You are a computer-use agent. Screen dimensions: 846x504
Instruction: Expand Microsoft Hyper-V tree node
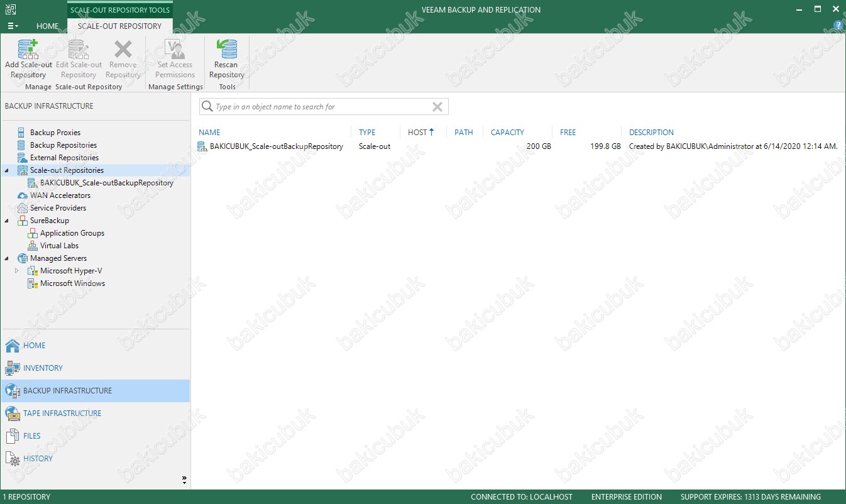(x=17, y=271)
